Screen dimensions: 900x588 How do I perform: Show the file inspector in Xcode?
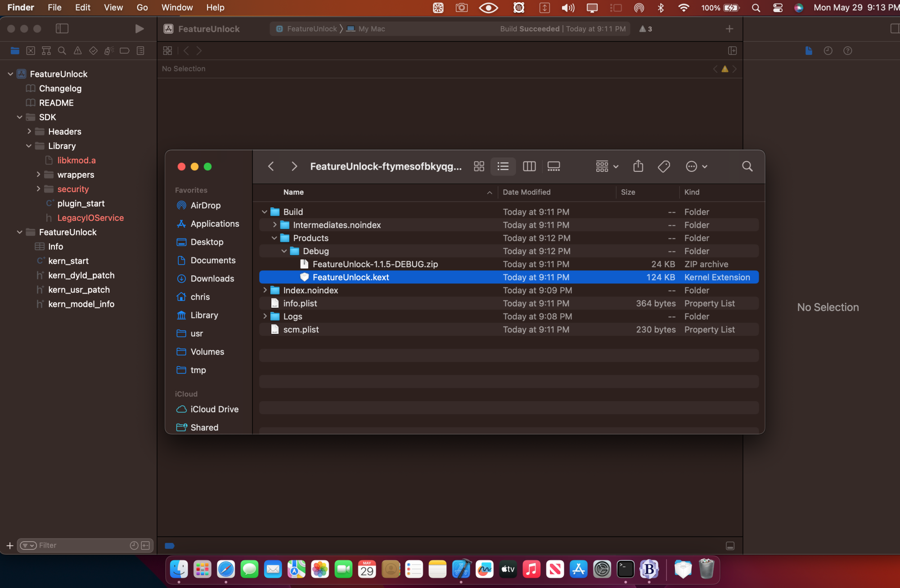coord(809,51)
